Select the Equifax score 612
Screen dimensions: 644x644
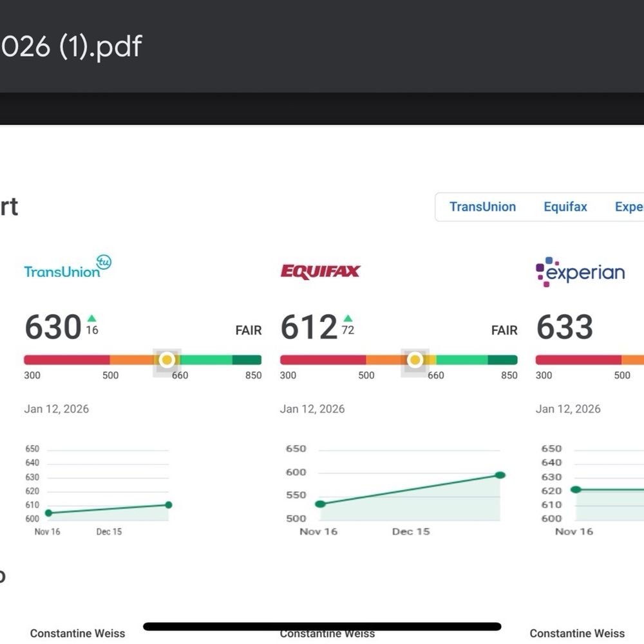click(309, 327)
